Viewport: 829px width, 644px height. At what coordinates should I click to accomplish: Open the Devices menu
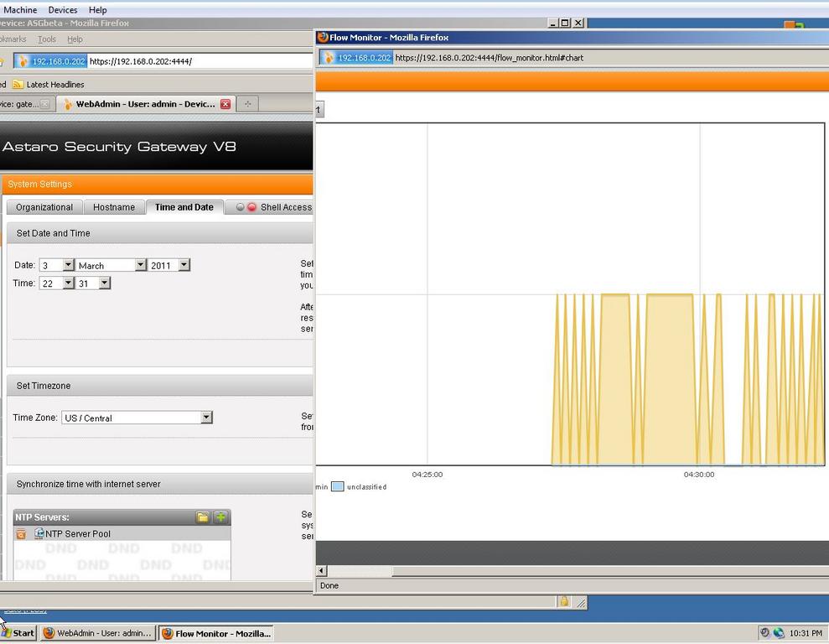[63, 10]
